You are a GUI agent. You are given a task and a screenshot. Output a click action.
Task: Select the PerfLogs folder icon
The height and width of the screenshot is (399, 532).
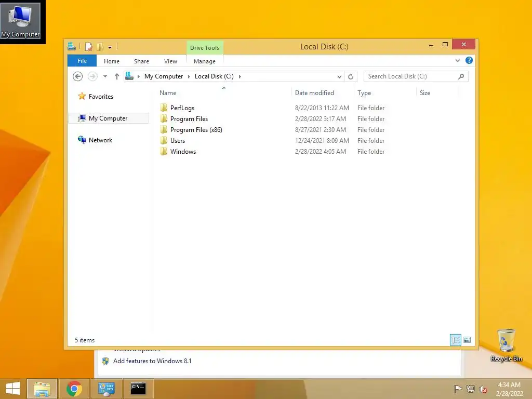(x=164, y=108)
